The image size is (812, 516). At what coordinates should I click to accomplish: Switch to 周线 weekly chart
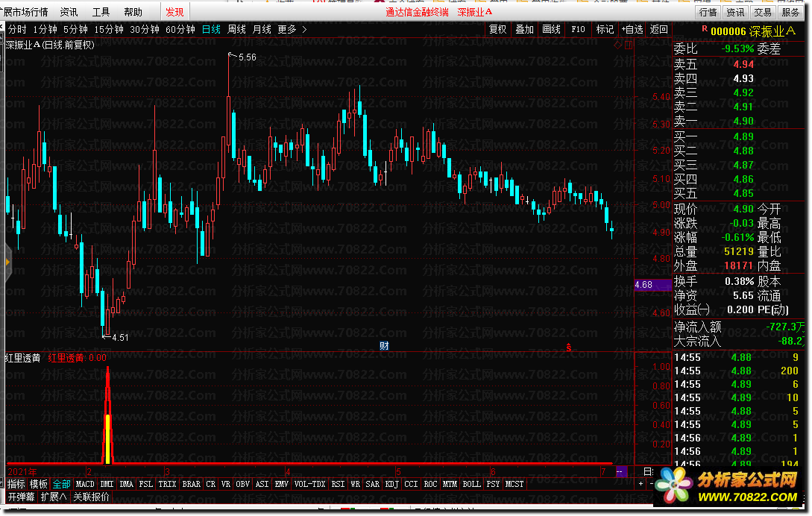[x=236, y=30]
